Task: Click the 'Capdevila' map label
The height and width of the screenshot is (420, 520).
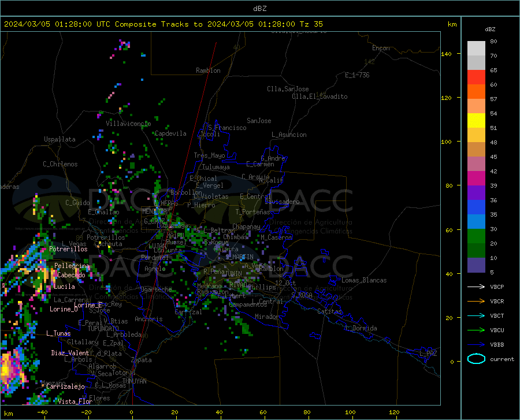Action: 170,133
